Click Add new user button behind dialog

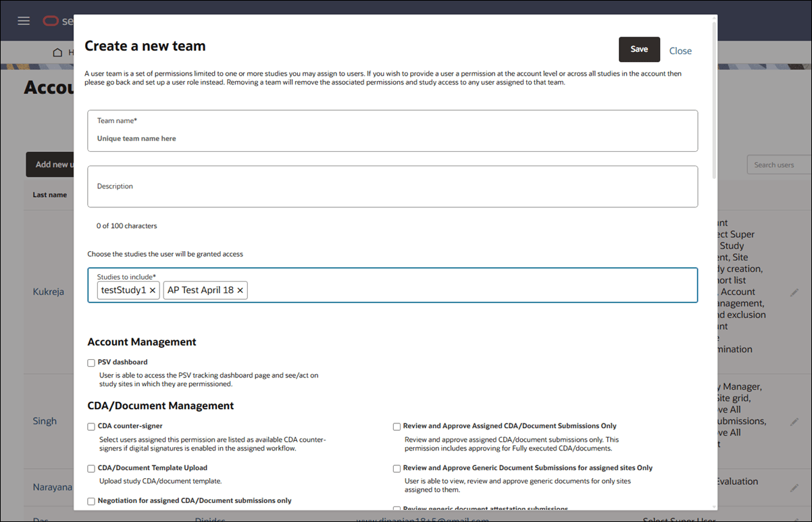click(50, 164)
